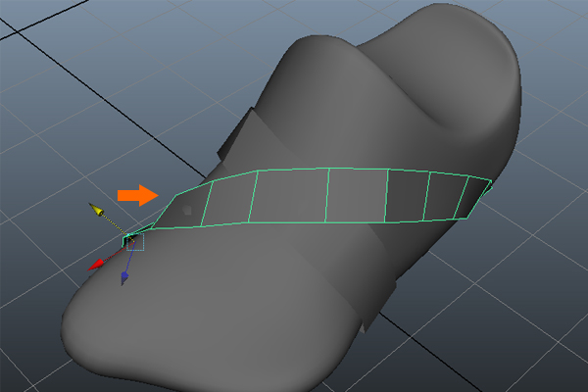Viewport: 588px width, 392px height.
Task: Grab the red X-axis manipulator arrow
Action: [x=95, y=265]
